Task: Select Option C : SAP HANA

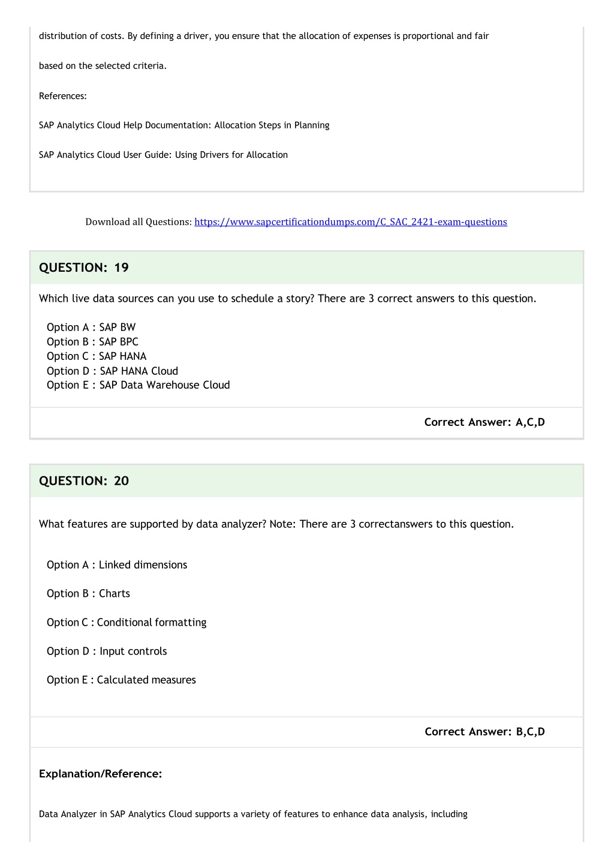Action: [x=97, y=356]
